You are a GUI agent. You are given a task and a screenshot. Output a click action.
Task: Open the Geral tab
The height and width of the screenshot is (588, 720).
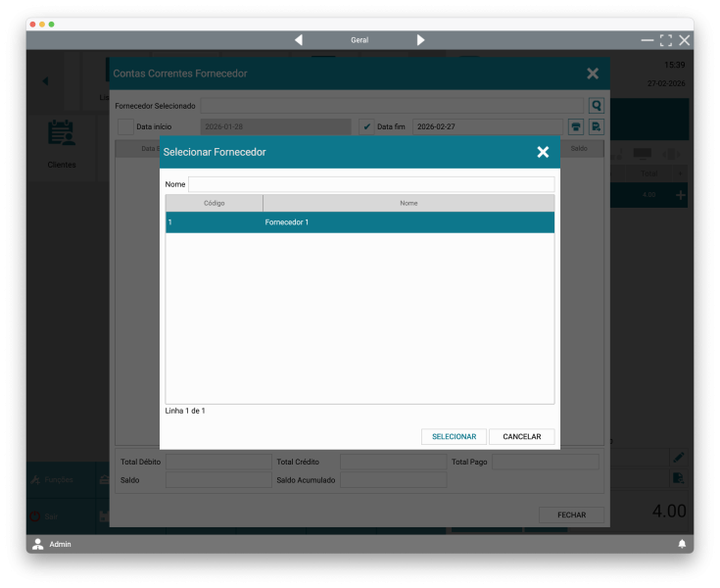tap(360, 40)
